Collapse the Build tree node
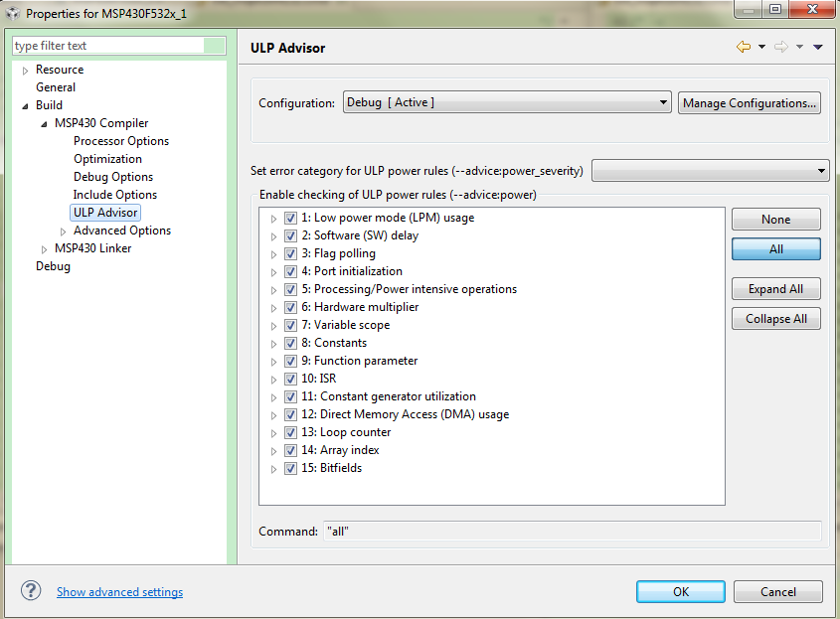The height and width of the screenshot is (619, 840). coord(25,105)
